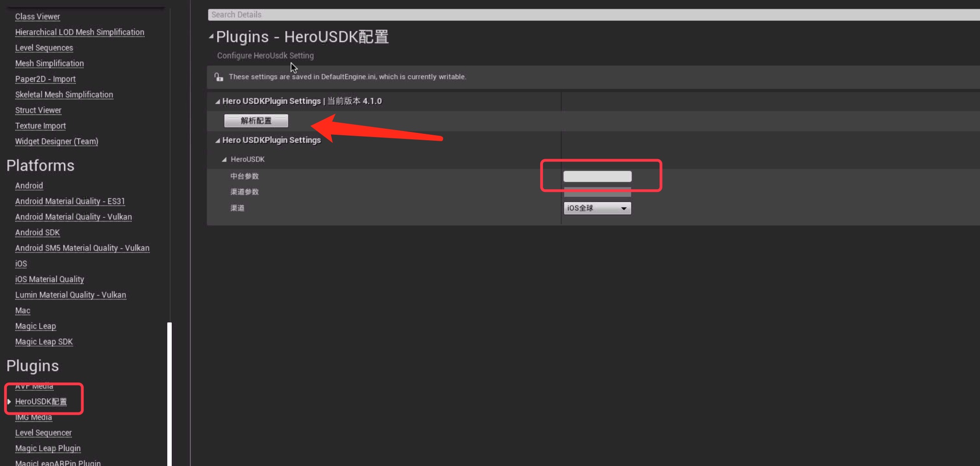Open Widget Designer (Team) settings

57,142
